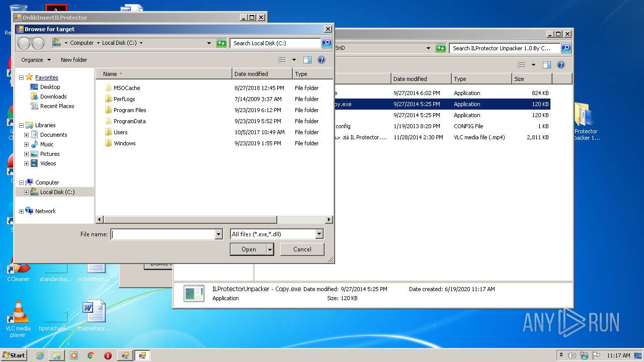The height and width of the screenshot is (362, 644).
Task: Click the Forward navigation arrow
Action: (38, 43)
